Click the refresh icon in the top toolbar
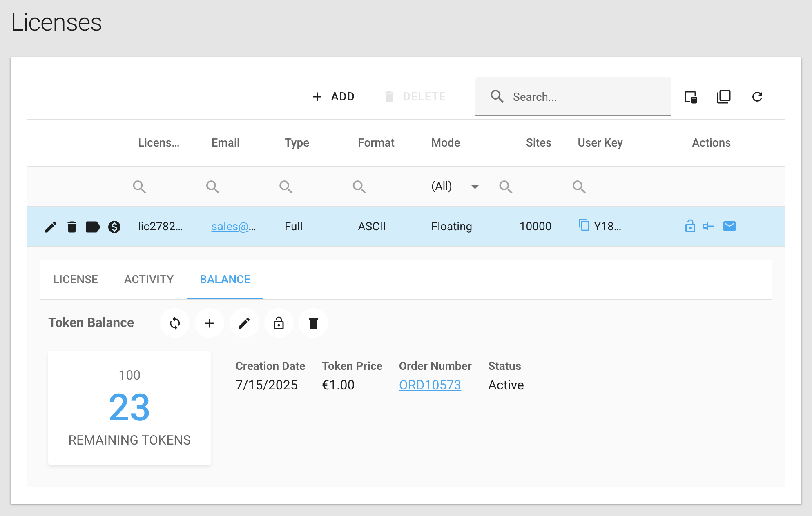The height and width of the screenshot is (516, 812). tap(757, 97)
